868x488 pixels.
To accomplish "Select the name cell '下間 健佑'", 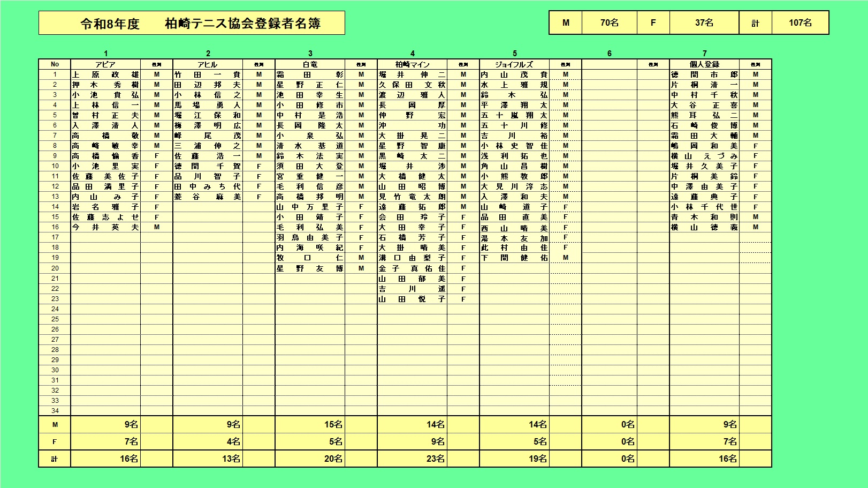I will pyautogui.click(x=514, y=258).
